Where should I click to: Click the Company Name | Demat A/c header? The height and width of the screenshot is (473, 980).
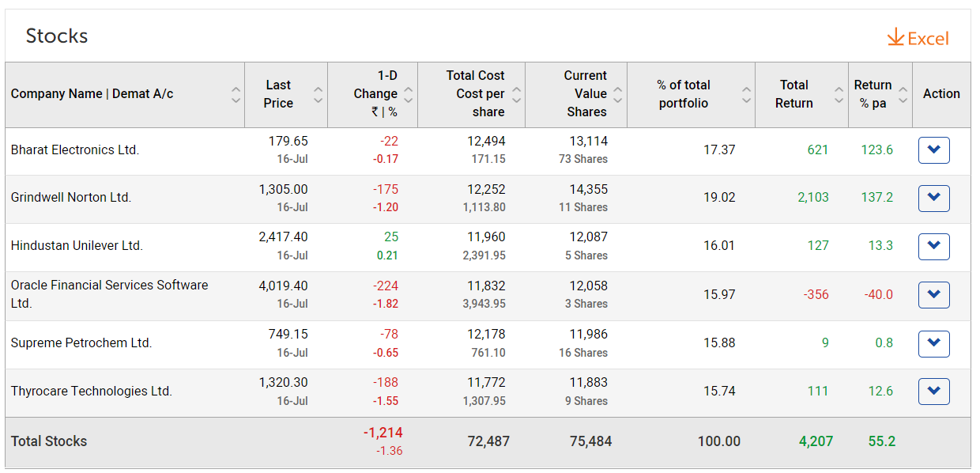(92, 94)
